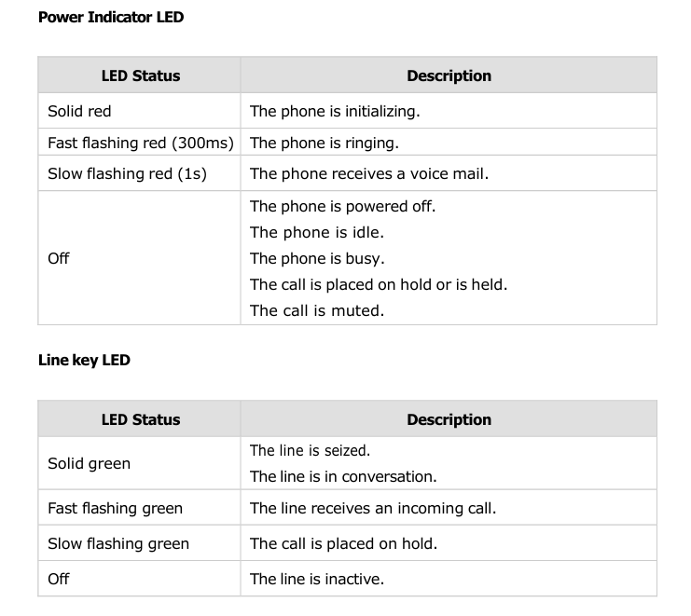Image resolution: width=691 pixels, height=616 pixels.
Task: Click the Slow flashing green cell
Action: pos(118,543)
